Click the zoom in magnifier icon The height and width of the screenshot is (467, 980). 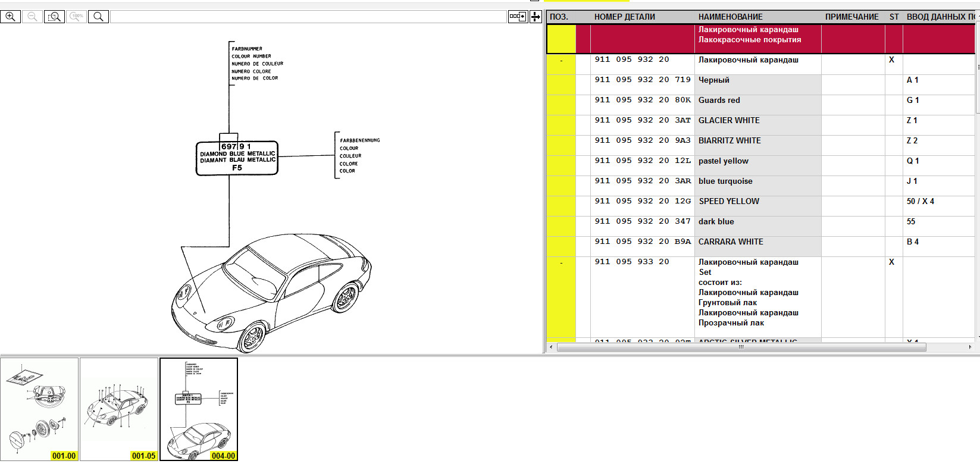(11, 17)
